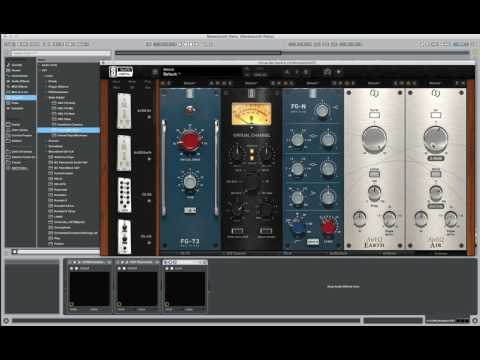
Task: Click the lower white knob on FG-73
Action: click(x=190, y=182)
